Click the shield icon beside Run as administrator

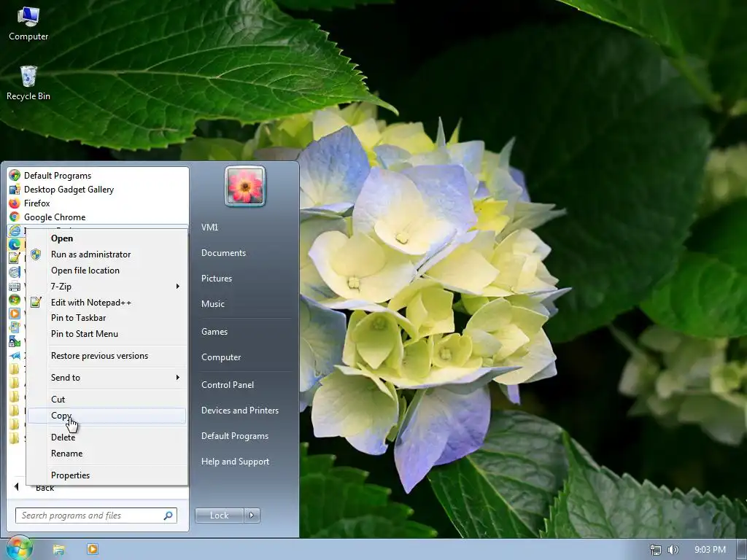[36, 254]
